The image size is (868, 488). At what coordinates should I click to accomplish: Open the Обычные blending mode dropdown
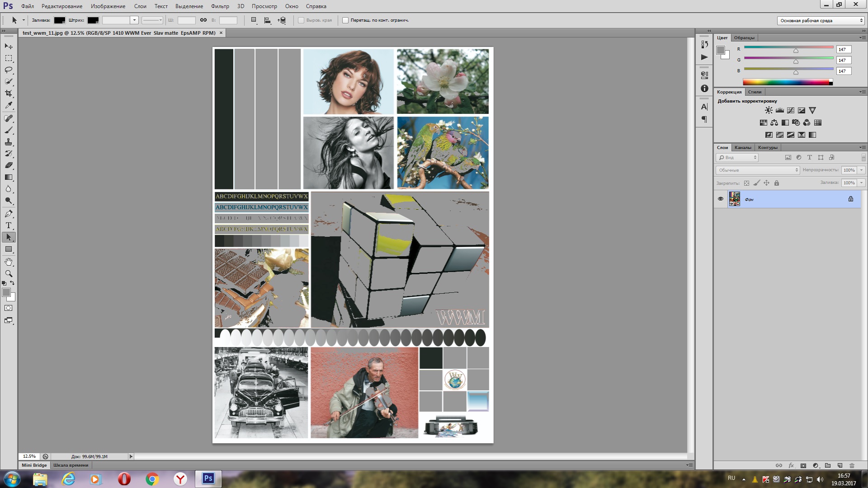click(758, 170)
